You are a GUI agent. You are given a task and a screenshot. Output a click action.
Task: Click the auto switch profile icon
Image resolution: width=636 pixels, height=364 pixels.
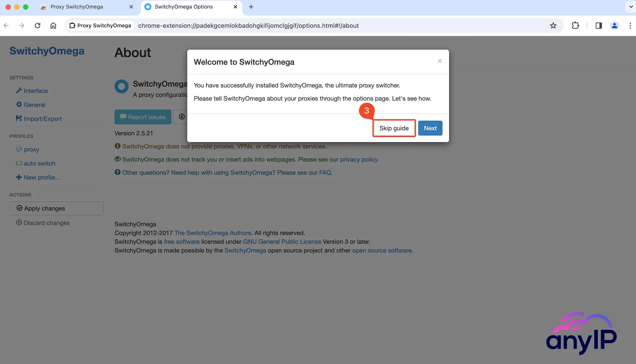19,163
